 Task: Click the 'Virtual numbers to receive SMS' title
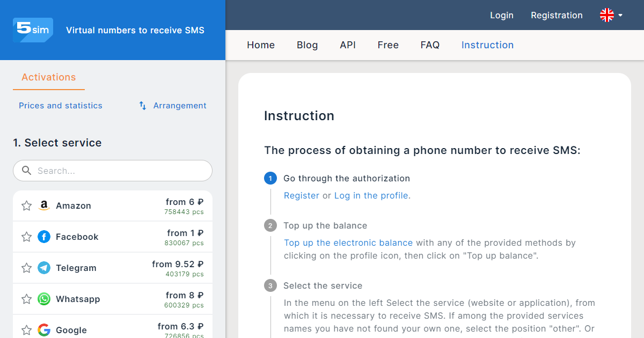(135, 31)
